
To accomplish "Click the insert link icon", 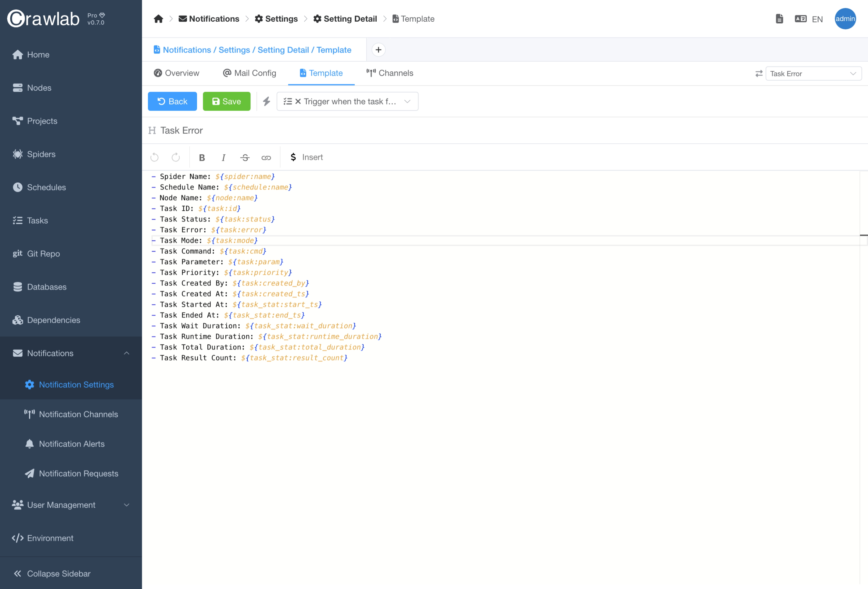I will [266, 157].
